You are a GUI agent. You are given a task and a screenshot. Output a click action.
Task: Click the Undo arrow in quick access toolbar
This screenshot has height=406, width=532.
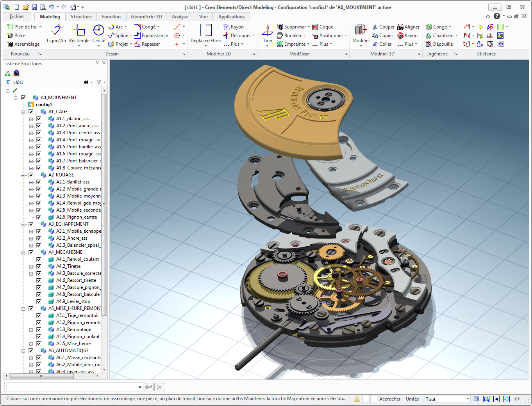tap(51, 7)
